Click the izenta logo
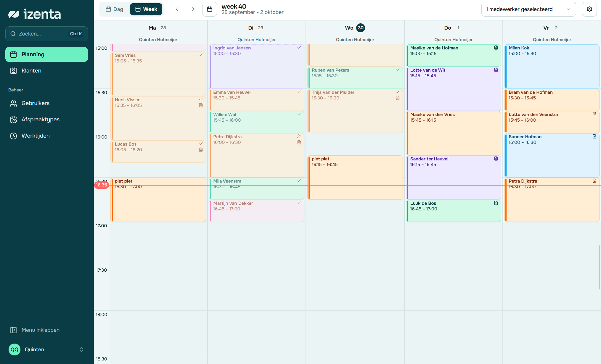The width and height of the screenshot is (601, 364). pos(35,14)
